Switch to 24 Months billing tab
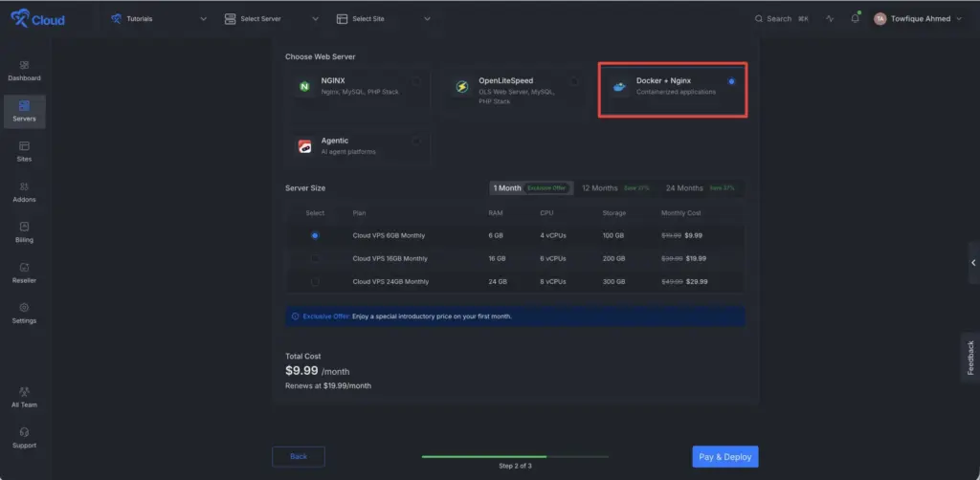Screen dimensions: 980x480 [700, 187]
